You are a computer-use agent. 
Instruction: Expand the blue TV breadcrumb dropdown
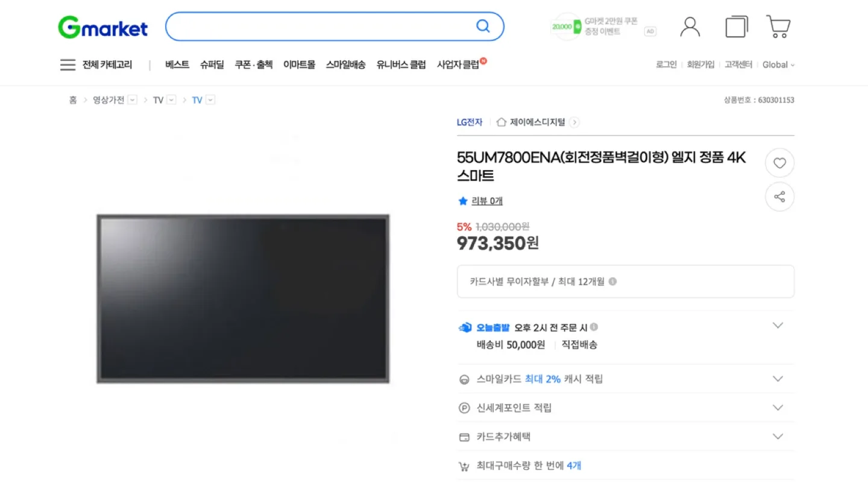pos(210,100)
